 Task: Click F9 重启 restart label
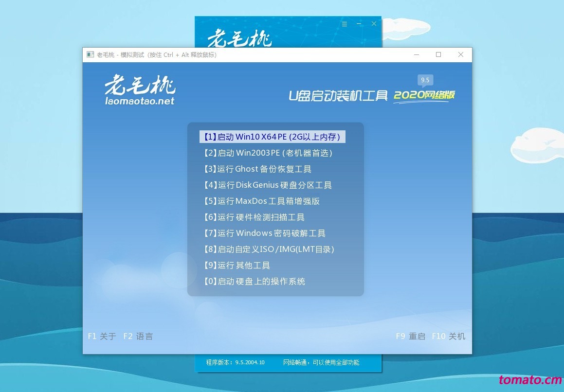click(410, 336)
